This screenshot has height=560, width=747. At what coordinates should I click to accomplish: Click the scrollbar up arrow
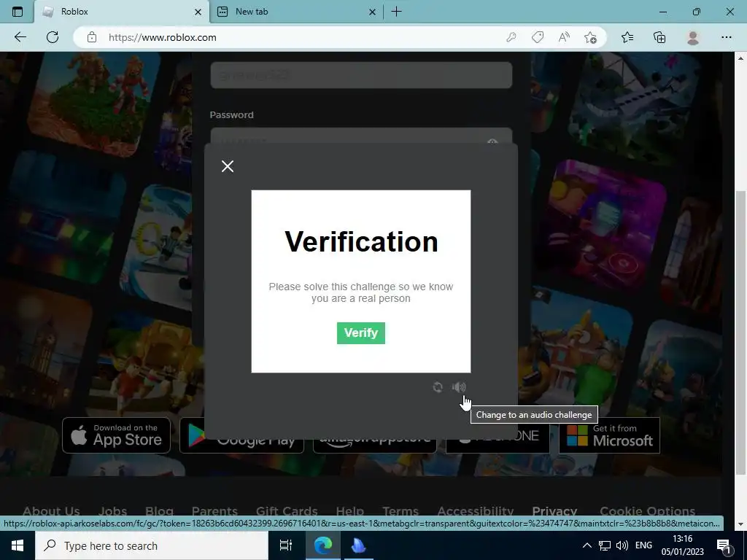click(740, 58)
